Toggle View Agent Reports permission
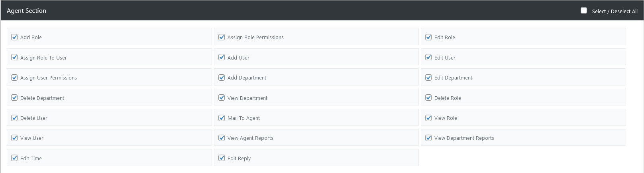Viewport: 644px width, 173px height. tap(222, 138)
